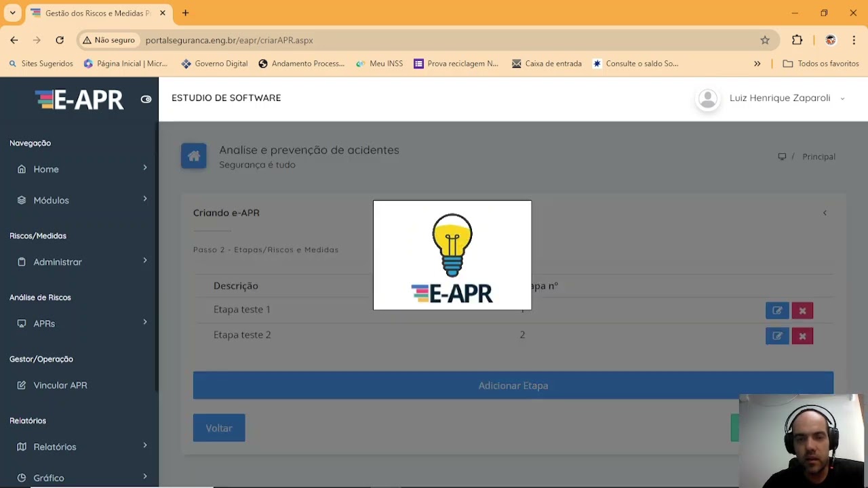Open Sites Sugeridos bookmark
Viewport: 868px width, 488px height.
[x=41, y=64]
